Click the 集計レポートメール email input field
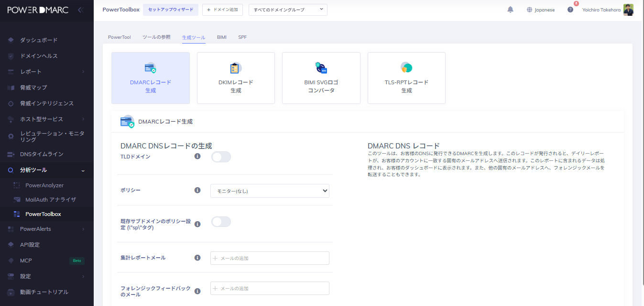644x306 pixels. (x=270, y=258)
